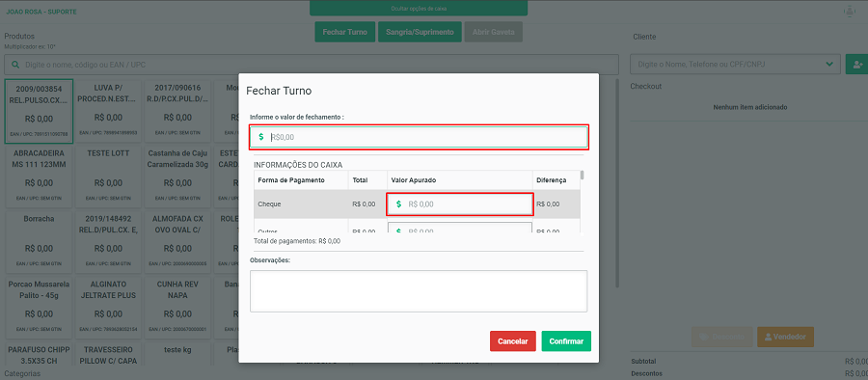Screen dimensions: 868x380
Task: Click the Categorias label
Action: pos(23,374)
